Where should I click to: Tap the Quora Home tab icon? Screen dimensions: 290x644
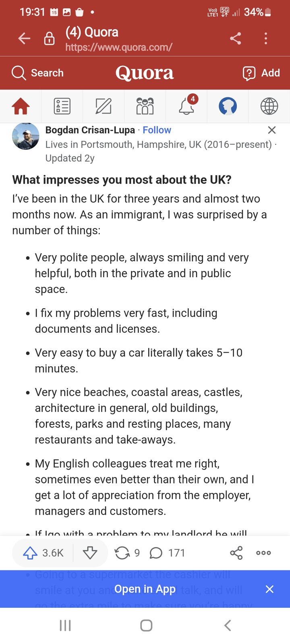(x=21, y=107)
